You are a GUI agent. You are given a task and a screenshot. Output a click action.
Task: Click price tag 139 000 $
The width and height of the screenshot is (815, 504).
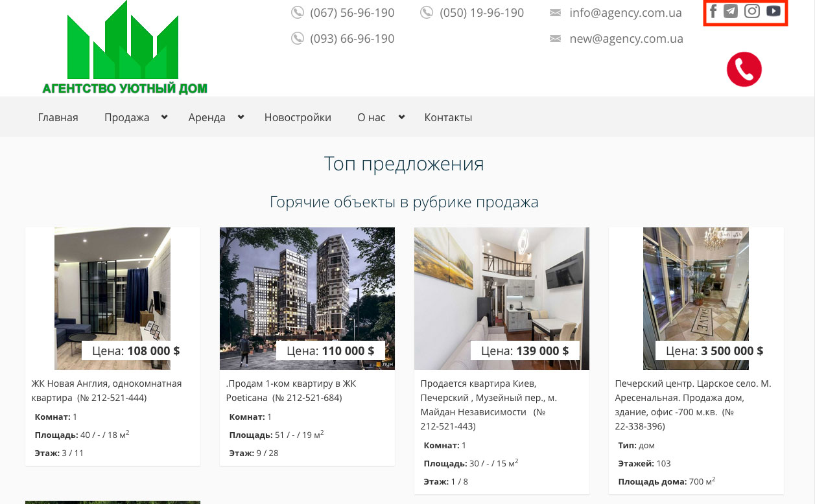coord(525,350)
